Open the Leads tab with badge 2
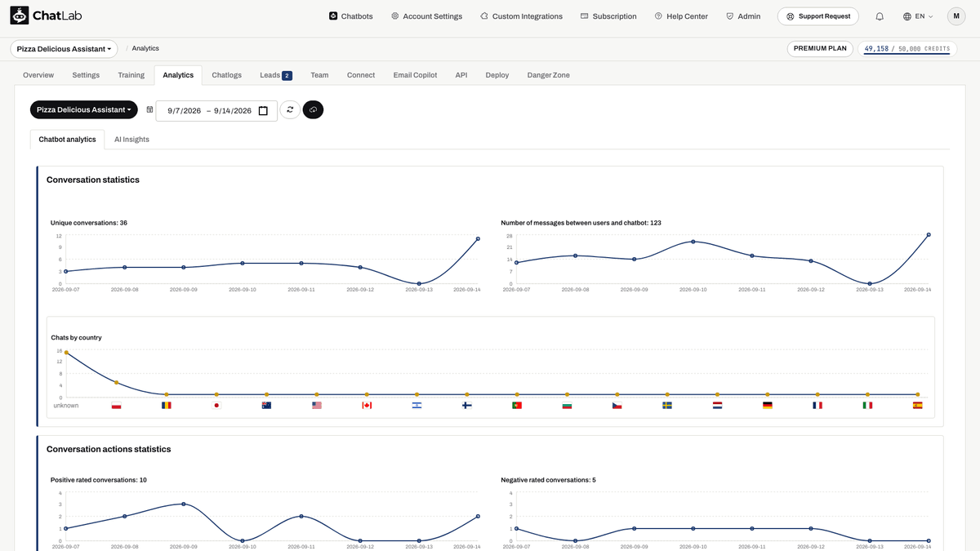Viewport: 980px width, 551px height. [x=276, y=75]
